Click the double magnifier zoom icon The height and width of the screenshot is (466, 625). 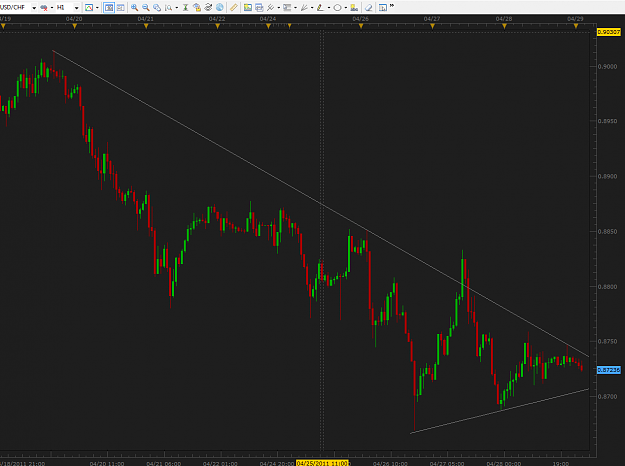click(157, 8)
